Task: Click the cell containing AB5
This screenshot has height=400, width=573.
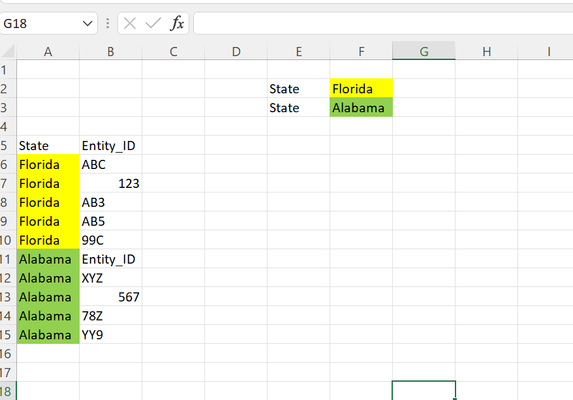Action: 110,221
